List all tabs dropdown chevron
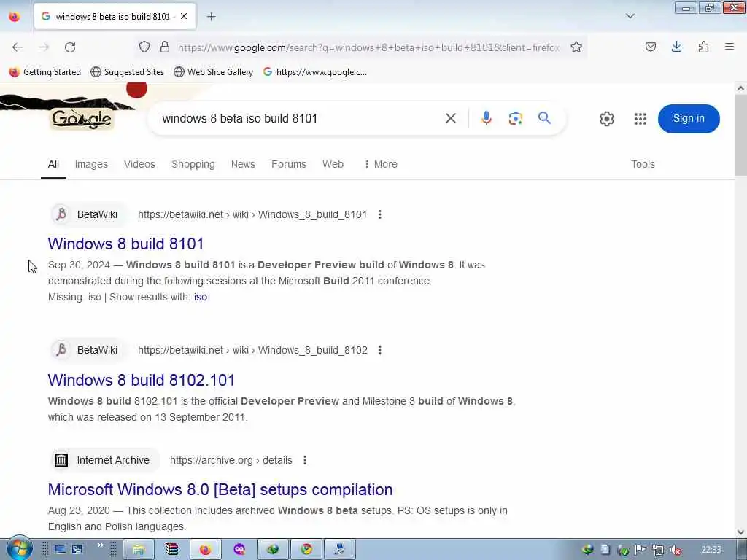This screenshot has height=560, width=747. click(630, 16)
